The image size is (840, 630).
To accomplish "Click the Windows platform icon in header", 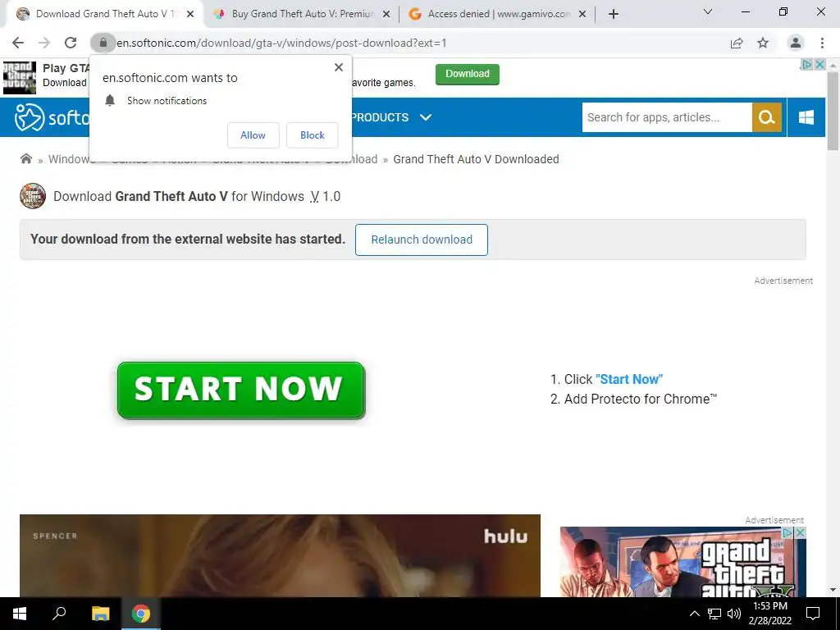I will pyautogui.click(x=806, y=117).
